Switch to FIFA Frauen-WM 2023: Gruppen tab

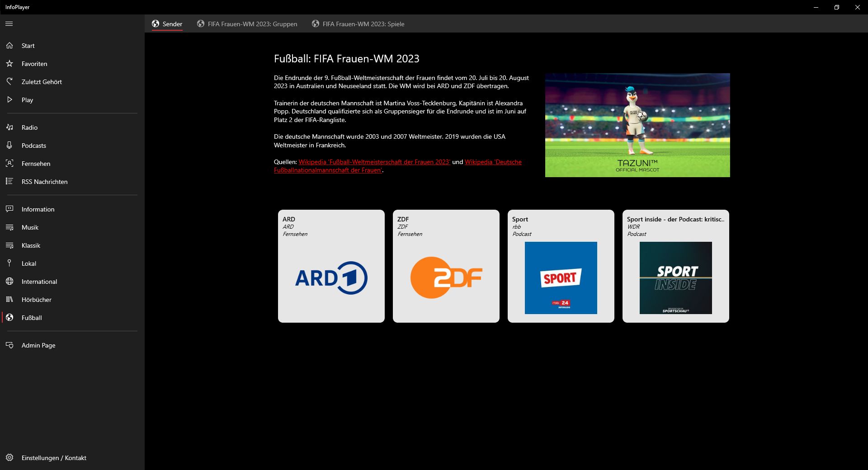tap(252, 24)
